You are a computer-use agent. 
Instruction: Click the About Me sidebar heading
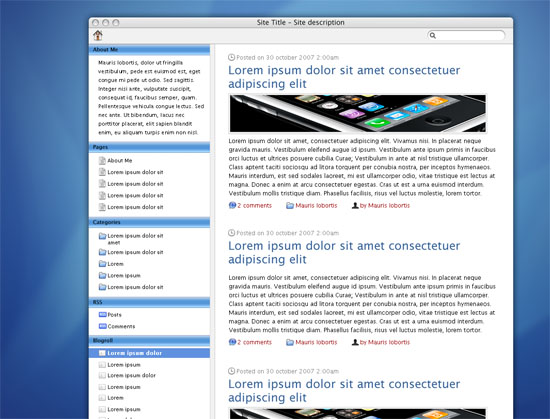(149, 50)
